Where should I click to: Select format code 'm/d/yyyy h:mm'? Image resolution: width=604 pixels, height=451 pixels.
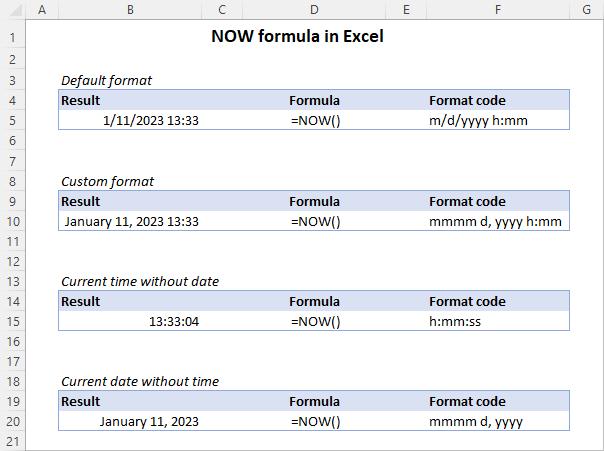point(498,121)
